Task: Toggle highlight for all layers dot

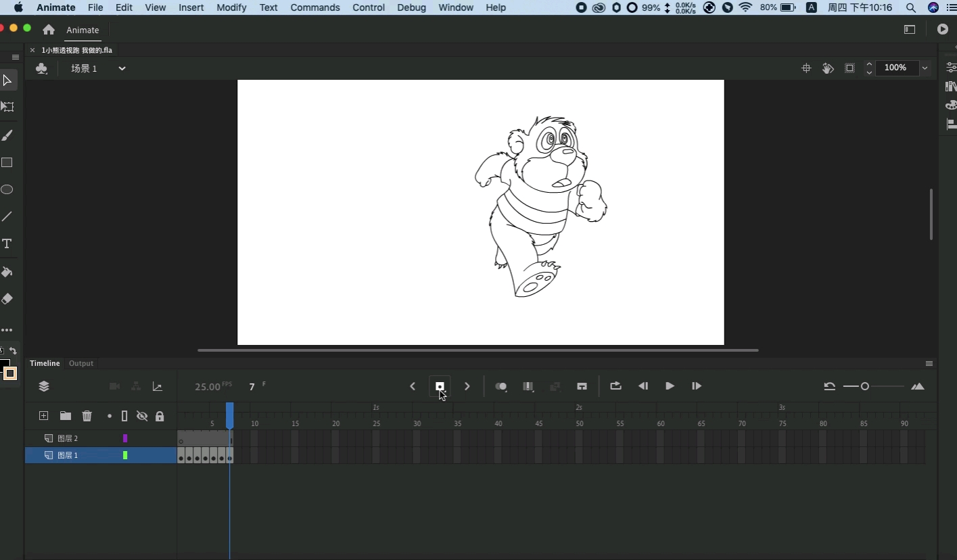Action: click(x=110, y=416)
